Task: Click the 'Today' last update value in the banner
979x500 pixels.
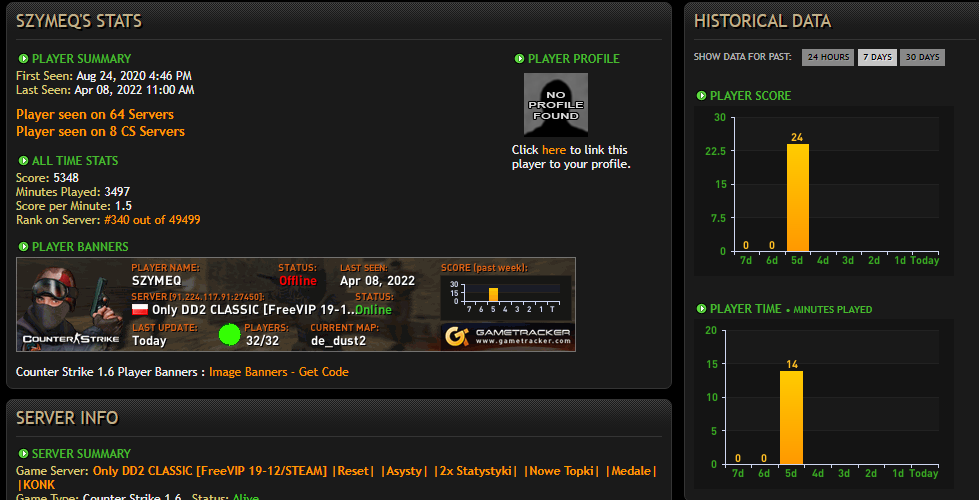Action: 149,341
